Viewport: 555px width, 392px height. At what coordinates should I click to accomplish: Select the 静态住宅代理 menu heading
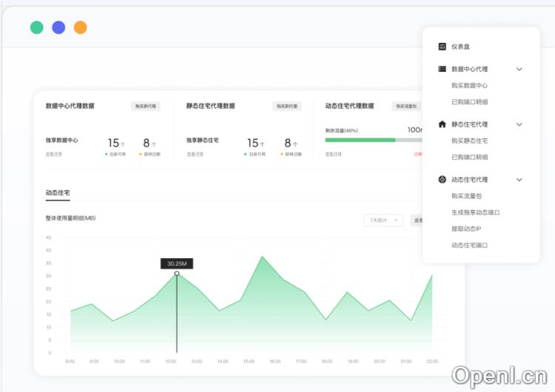469,124
